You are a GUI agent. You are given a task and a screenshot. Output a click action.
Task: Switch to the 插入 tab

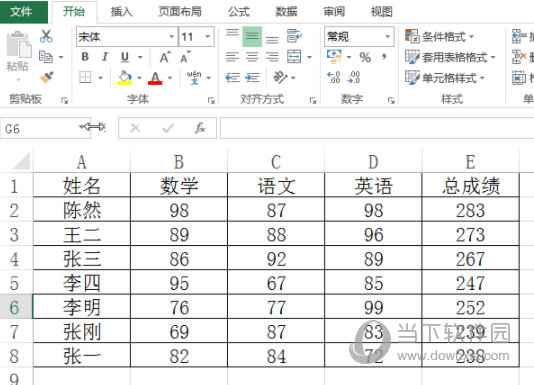(121, 12)
